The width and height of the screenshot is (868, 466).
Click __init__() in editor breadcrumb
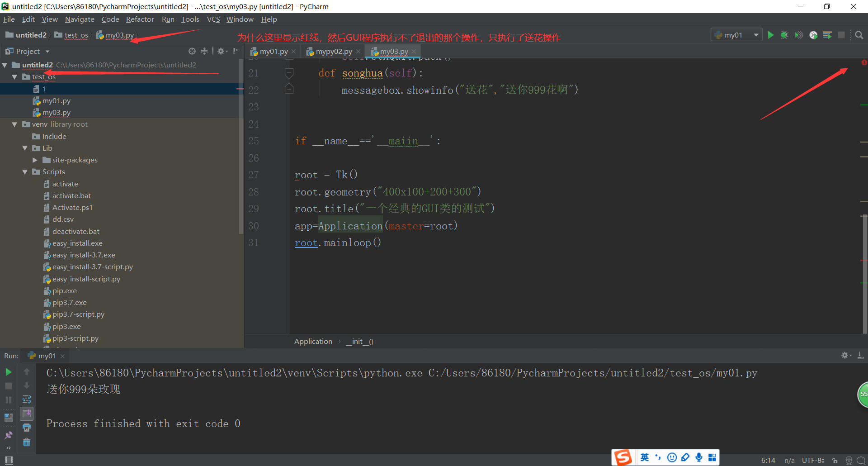360,341
